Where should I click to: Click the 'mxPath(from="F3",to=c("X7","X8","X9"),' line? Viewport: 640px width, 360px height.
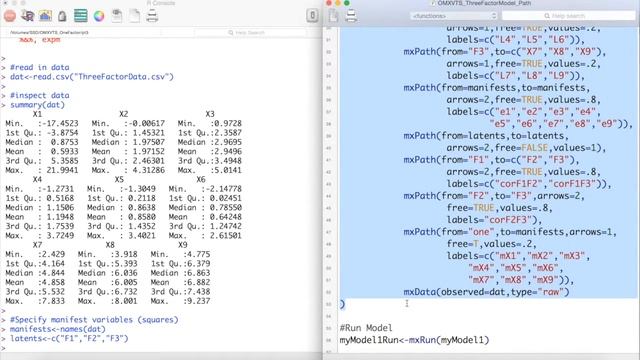point(505,52)
